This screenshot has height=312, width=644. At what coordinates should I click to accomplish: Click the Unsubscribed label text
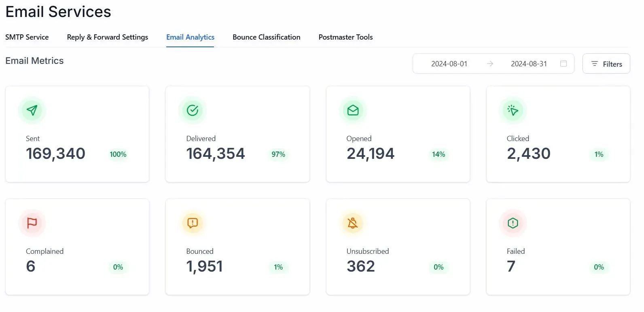click(x=368, y=251)
